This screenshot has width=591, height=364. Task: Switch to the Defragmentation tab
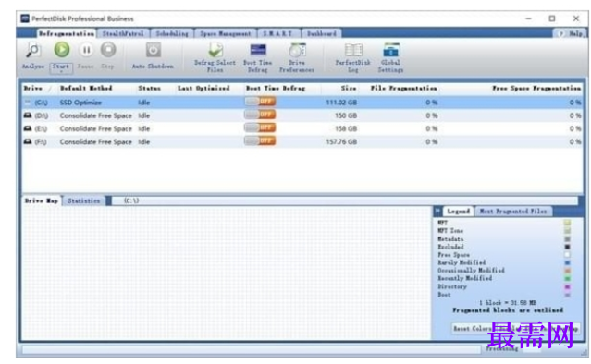pos(67,34)
